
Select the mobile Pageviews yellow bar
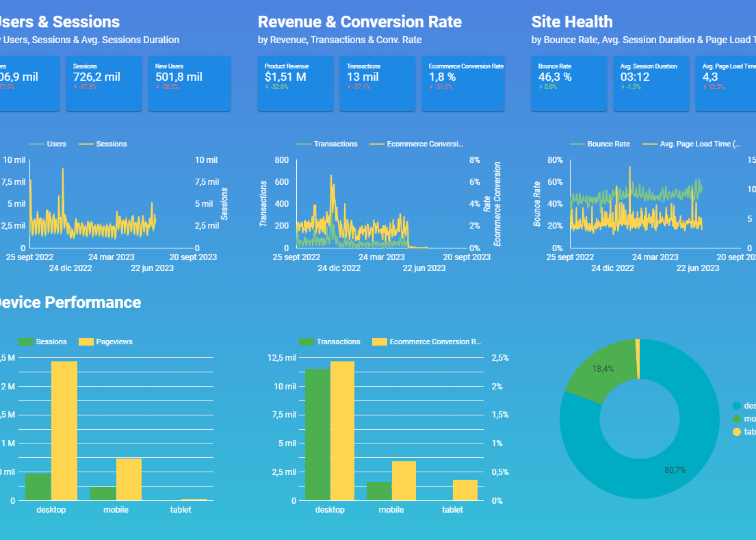(x=129, y=479)
